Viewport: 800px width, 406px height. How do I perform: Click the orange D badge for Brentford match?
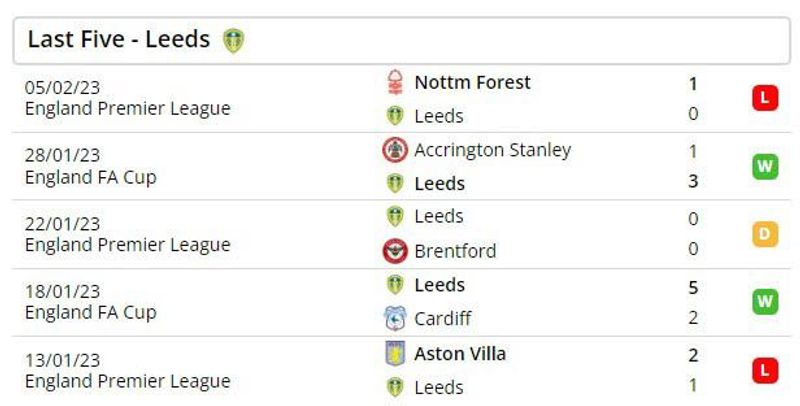coord(765,234)
